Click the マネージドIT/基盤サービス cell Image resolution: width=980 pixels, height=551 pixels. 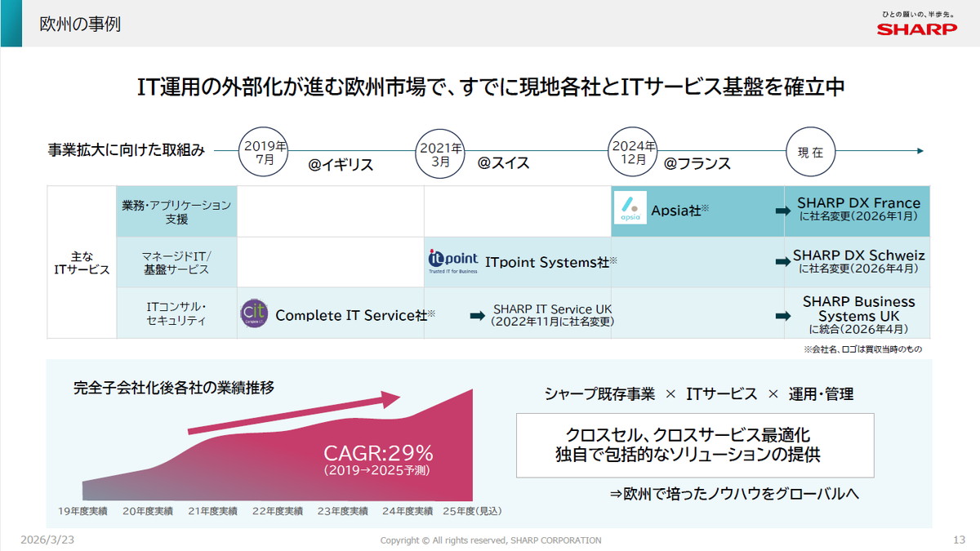(x=176, y=262)
